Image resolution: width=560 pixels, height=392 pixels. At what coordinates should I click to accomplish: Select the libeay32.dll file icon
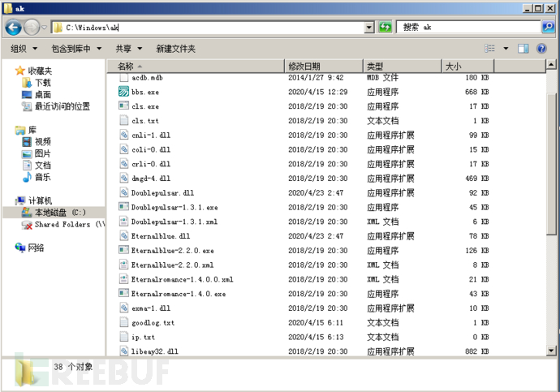coord(123,351)
